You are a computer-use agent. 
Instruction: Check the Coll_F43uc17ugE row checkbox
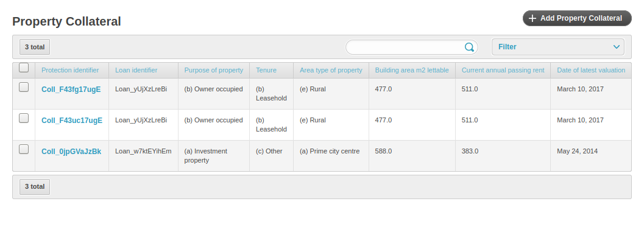[x=24, y=118]
